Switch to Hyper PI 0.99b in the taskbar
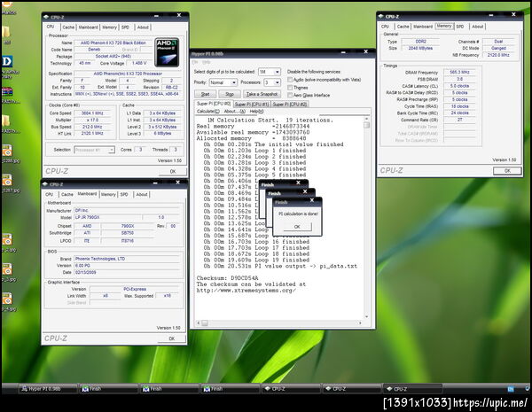Image resolution: width=532 pixels, height=412 pixels. click(48, 389)
